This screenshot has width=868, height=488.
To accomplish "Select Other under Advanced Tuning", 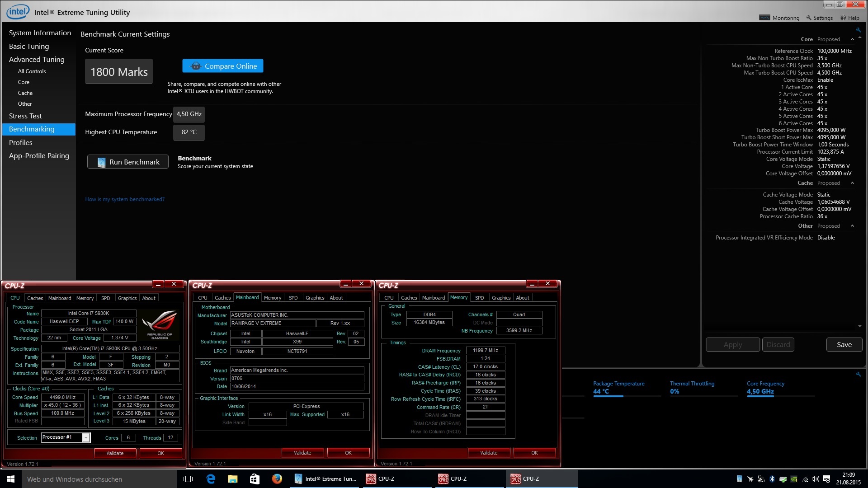I will (x=25, y=104).
